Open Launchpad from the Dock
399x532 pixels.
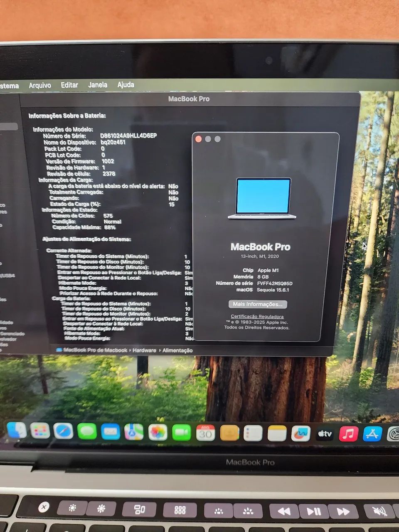(x=40, y=431)
